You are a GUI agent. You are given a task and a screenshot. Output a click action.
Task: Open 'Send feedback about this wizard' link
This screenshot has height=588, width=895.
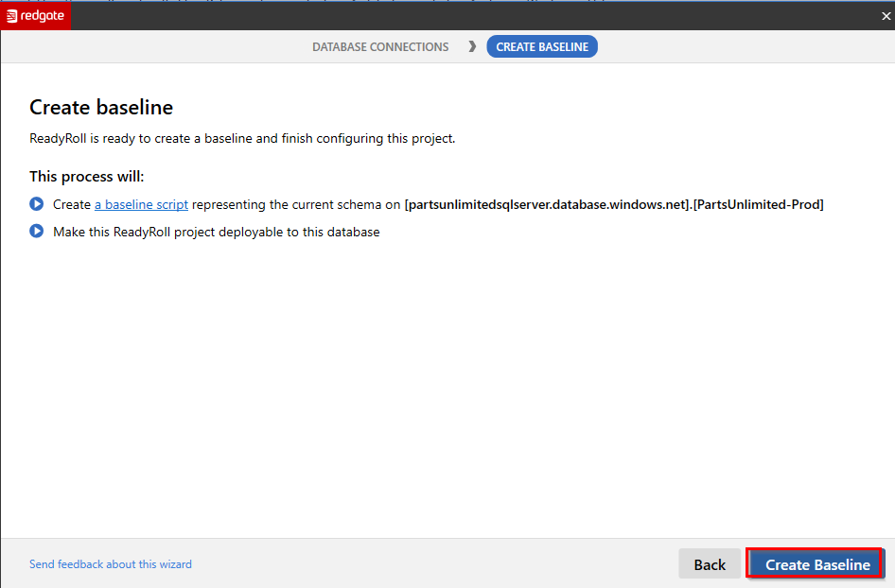click(110, 564)
